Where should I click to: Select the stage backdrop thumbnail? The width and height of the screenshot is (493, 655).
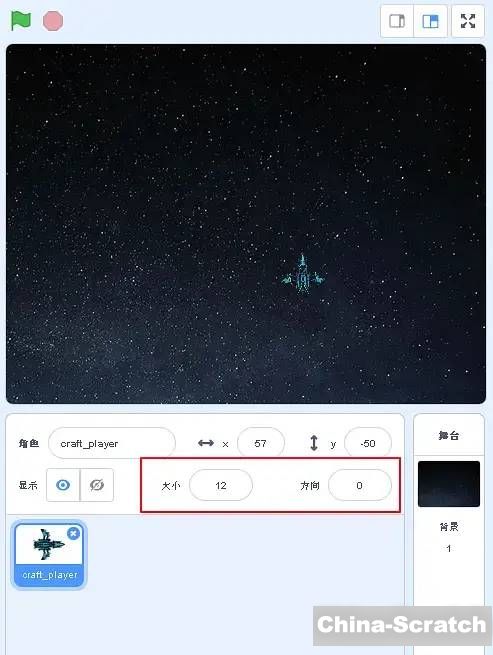click(449, 484)
